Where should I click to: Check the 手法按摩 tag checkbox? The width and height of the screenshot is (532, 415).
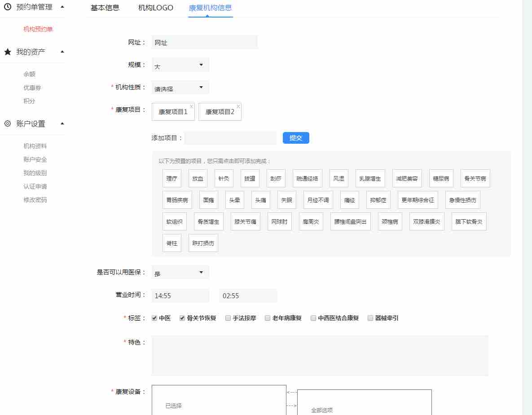click(228, 318)
